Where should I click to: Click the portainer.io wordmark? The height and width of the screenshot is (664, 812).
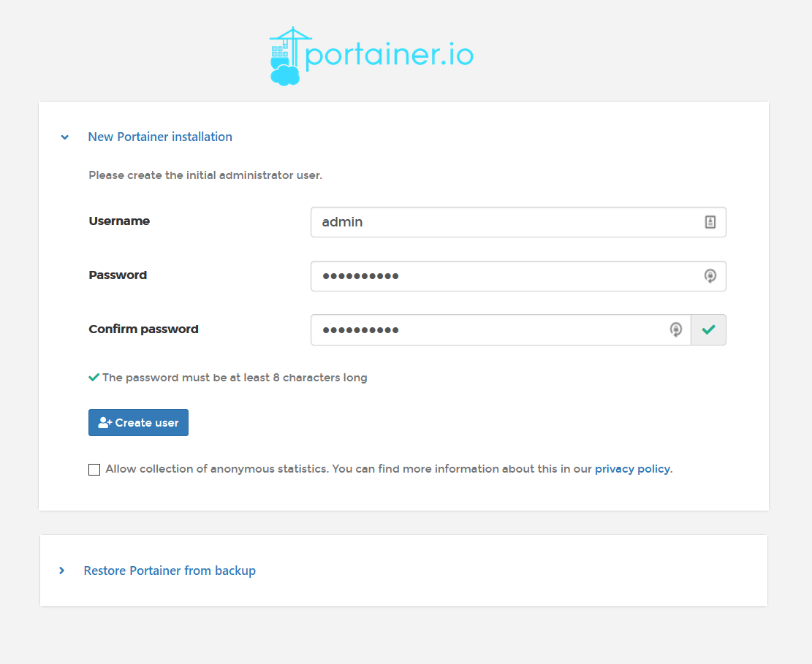[390, 55]
